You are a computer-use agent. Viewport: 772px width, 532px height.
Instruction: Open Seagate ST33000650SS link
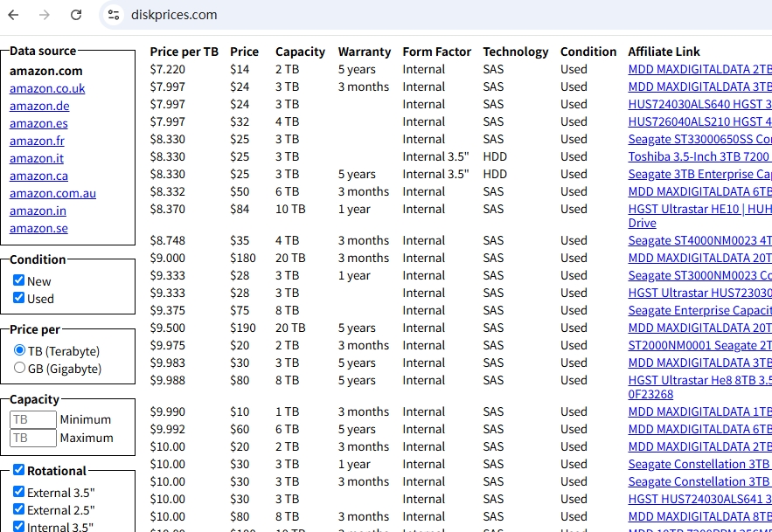[x=699, y=139]
